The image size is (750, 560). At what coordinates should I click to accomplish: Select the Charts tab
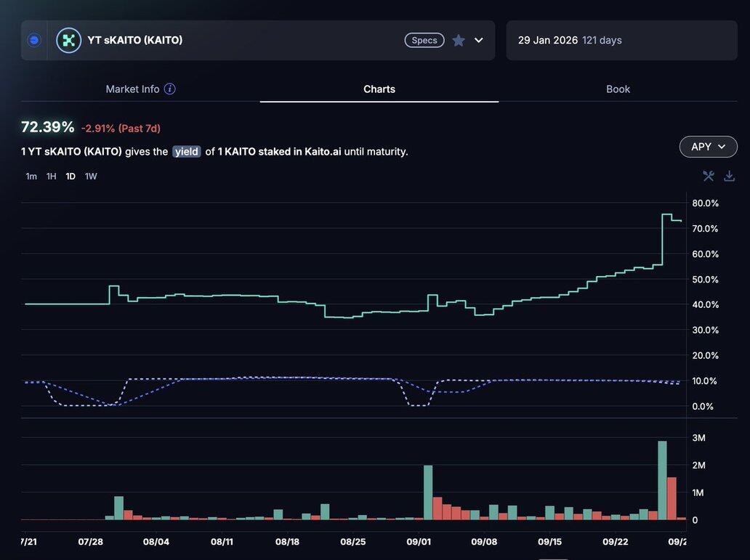pyautogui.click(x=379, y=89)
